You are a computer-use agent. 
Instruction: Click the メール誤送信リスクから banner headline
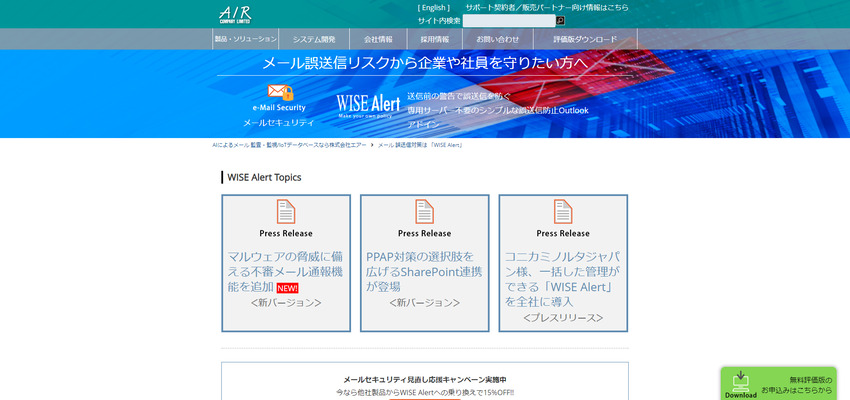point(424,63)
